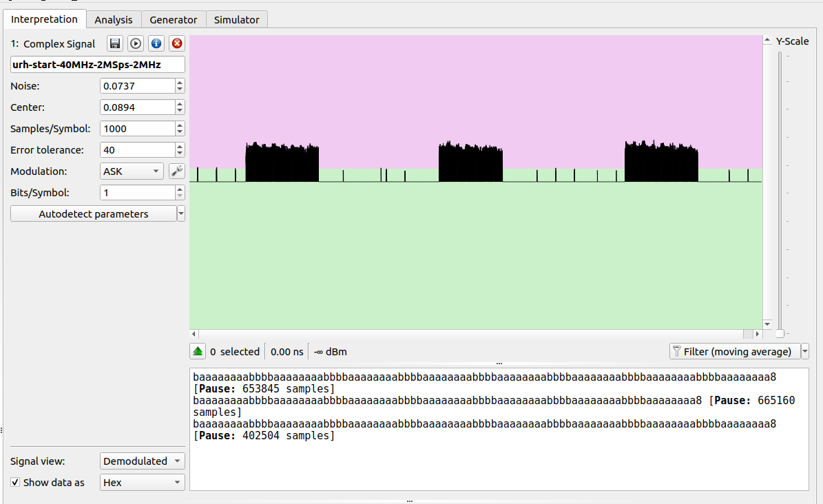Screen dimensions: 823x504
Task: Click the green tree spectrum icon
Action: click(x=198, y=351)
